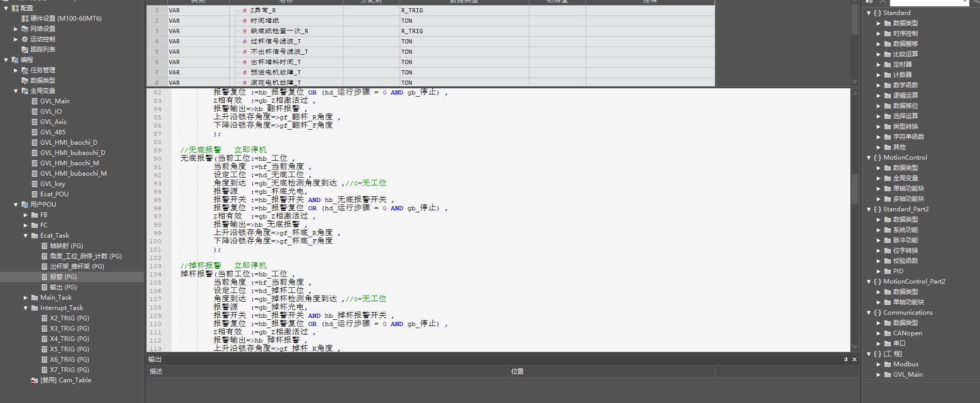980x403 pixels.
Task: Select the CANopen library folder
Action: 907,333
